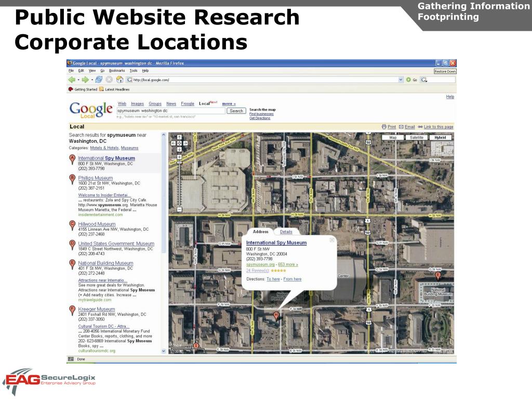Screen dimensions: 532x399
Task: Expand the Google 'more »' services link
Action: tap(229, 104)
